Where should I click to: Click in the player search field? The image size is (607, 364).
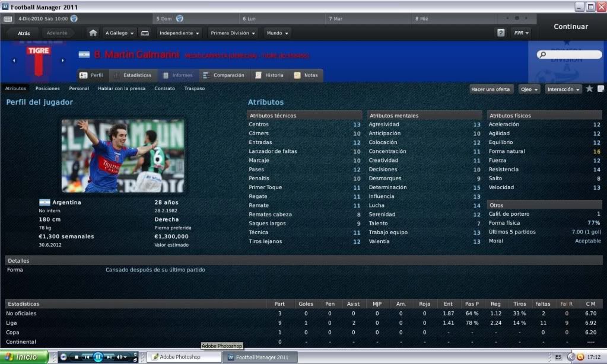coord(570,55)
